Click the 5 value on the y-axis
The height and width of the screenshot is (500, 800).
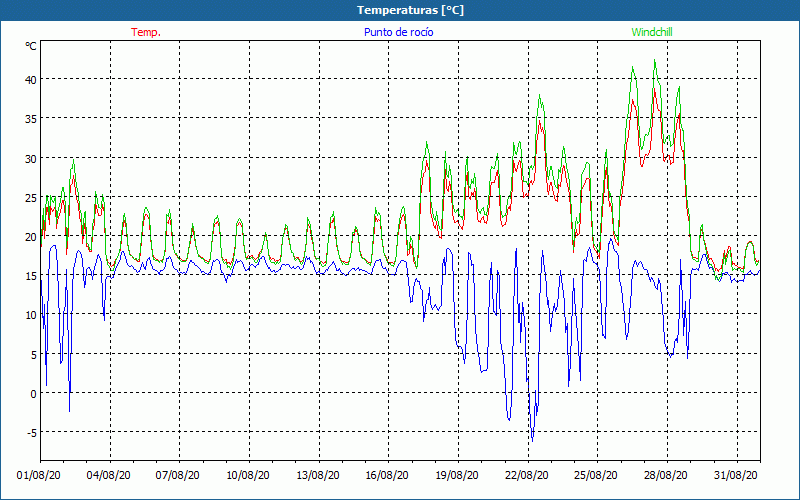(x=34, y=355)
